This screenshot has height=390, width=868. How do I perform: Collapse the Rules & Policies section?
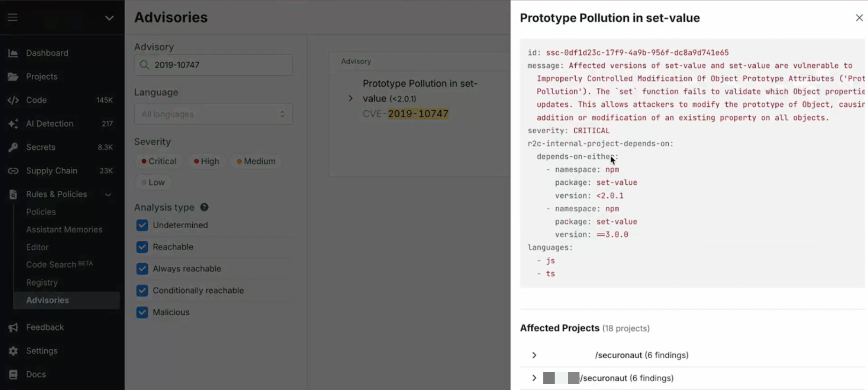click(108, 195)
